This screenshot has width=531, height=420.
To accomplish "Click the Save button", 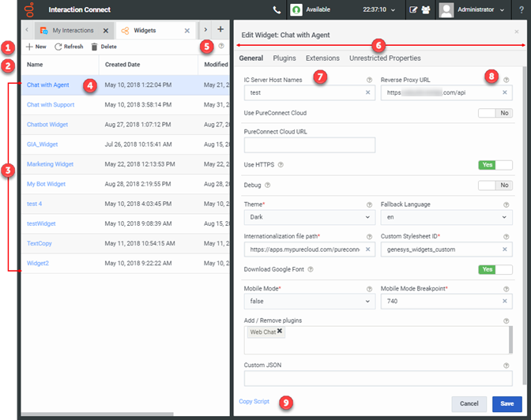I will click(507, 403).
